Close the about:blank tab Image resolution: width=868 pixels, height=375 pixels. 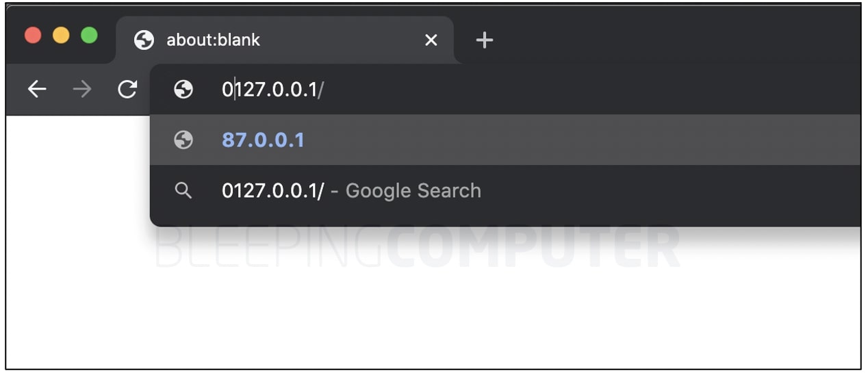(431, 40)
